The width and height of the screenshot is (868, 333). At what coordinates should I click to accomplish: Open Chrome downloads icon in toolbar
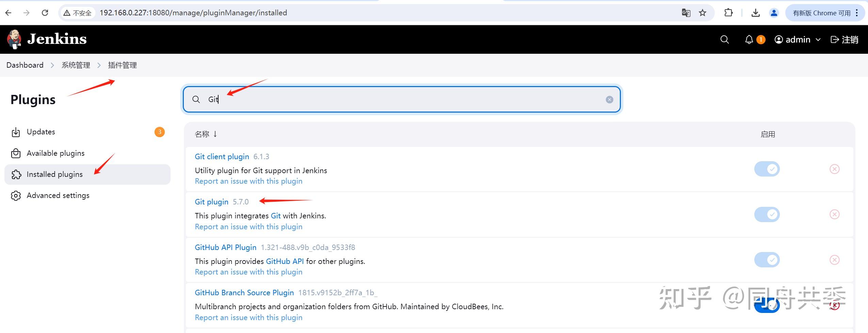tap(755, 13)
